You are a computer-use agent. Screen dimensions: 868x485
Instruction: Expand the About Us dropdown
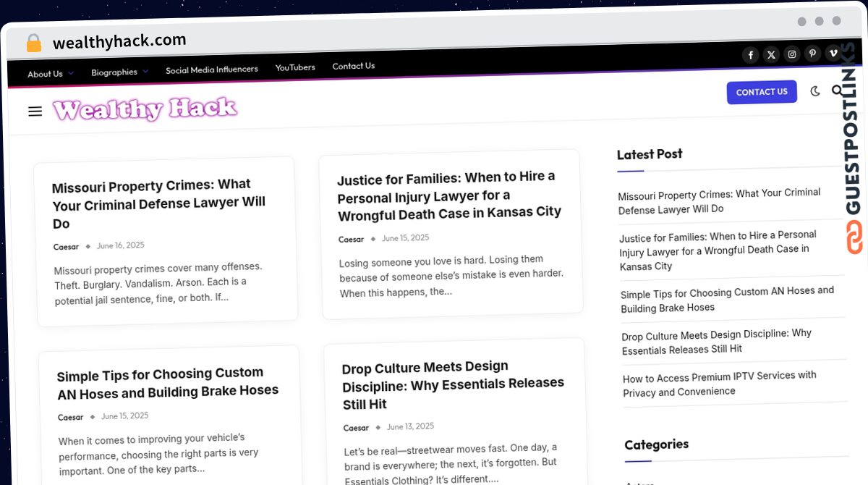click(x=50, y=74)
